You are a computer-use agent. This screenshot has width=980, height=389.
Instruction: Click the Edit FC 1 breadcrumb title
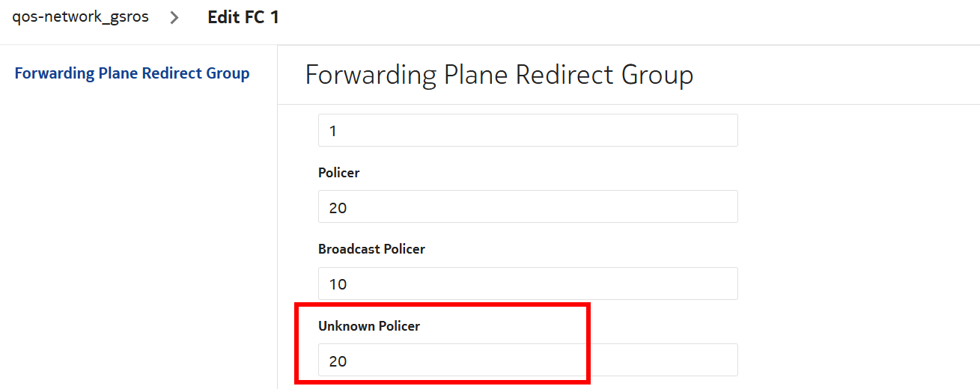coord(243,17)
